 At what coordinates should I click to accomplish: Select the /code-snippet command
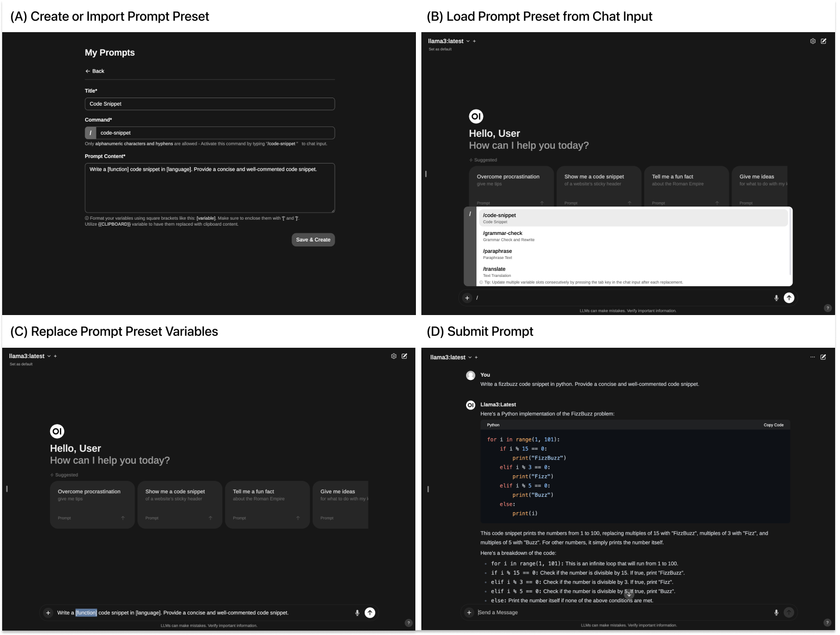(x=633, y=218)
